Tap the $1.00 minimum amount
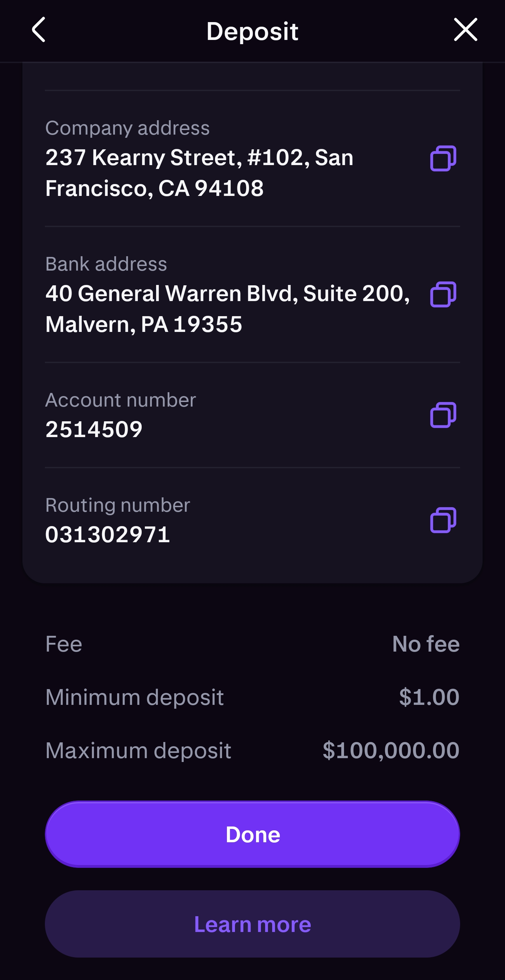505x980 pixels. (429, 697)
